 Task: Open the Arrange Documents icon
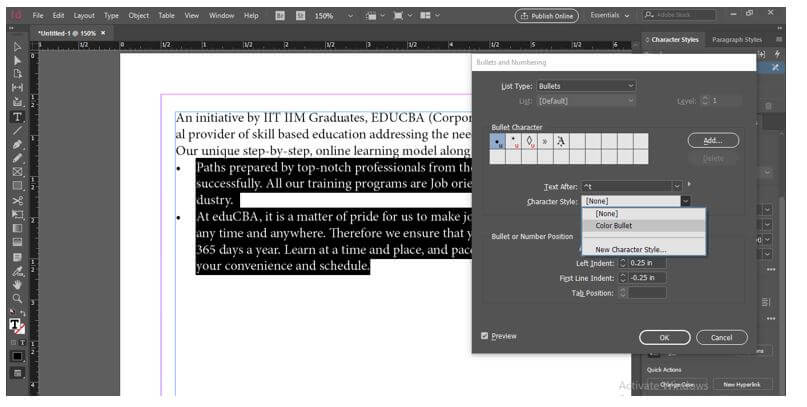coord(425,16)
